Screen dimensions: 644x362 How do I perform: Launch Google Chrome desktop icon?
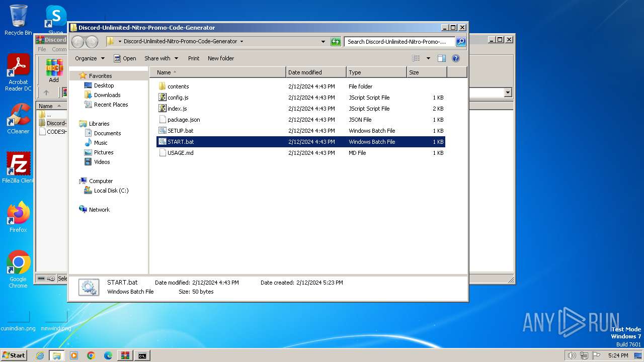[x=18, y=269]
